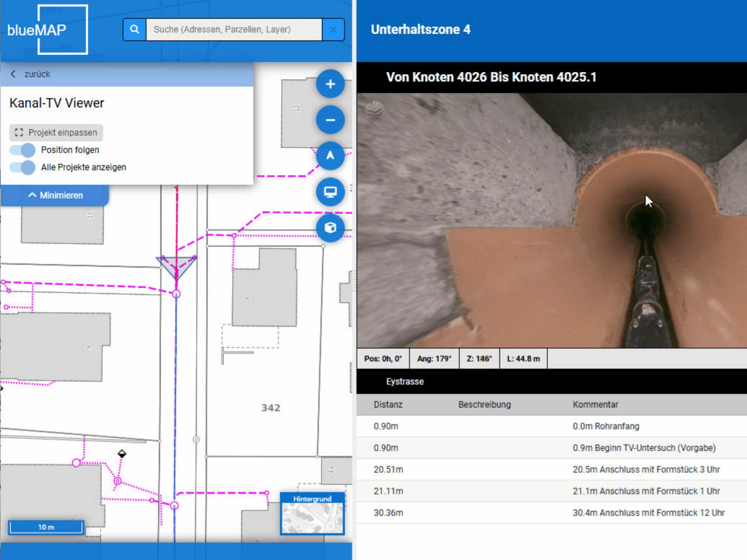
Task: Go back using zurück chevron
Action: [x=13, y=74]
